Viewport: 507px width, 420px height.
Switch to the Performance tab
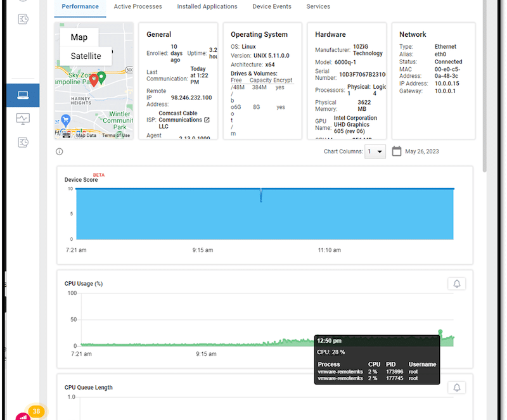(x=80, y=6)
